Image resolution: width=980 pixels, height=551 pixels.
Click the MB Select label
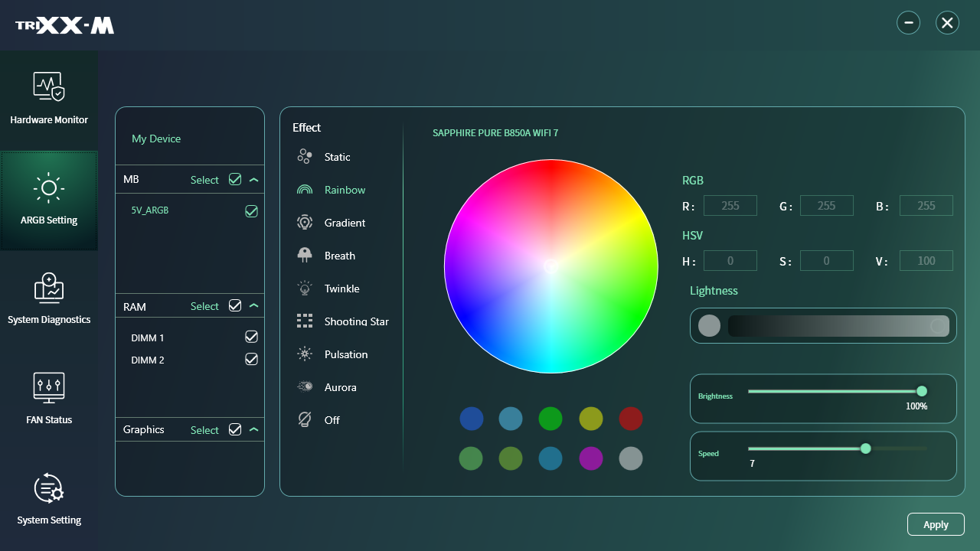click(204, 180)
